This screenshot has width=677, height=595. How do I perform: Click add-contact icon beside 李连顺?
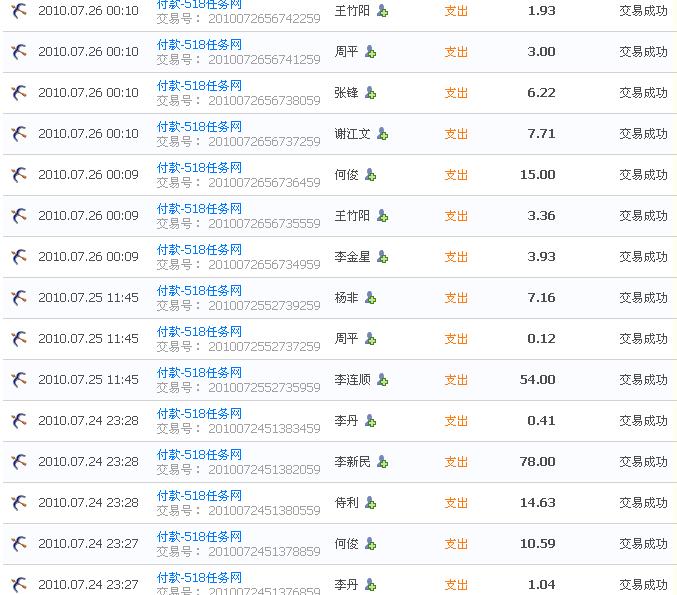(x=382, y=380)
